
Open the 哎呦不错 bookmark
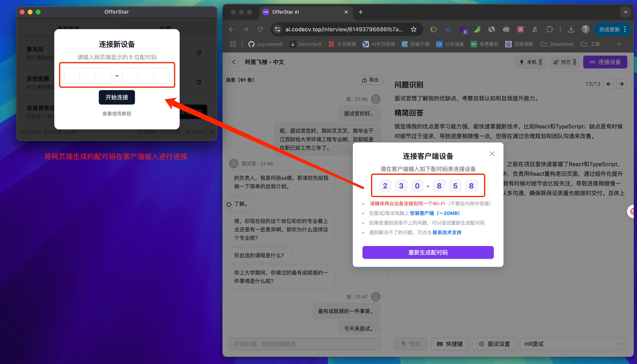coord(415,44)
